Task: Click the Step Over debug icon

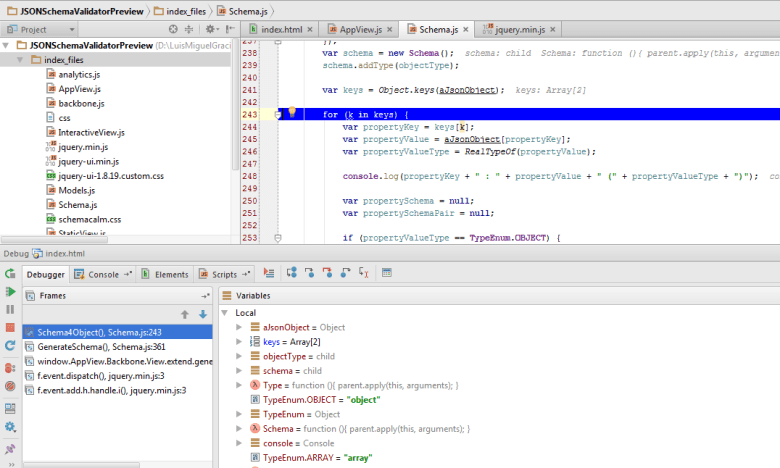Action: pyautogui.click(x=291, y=273)
